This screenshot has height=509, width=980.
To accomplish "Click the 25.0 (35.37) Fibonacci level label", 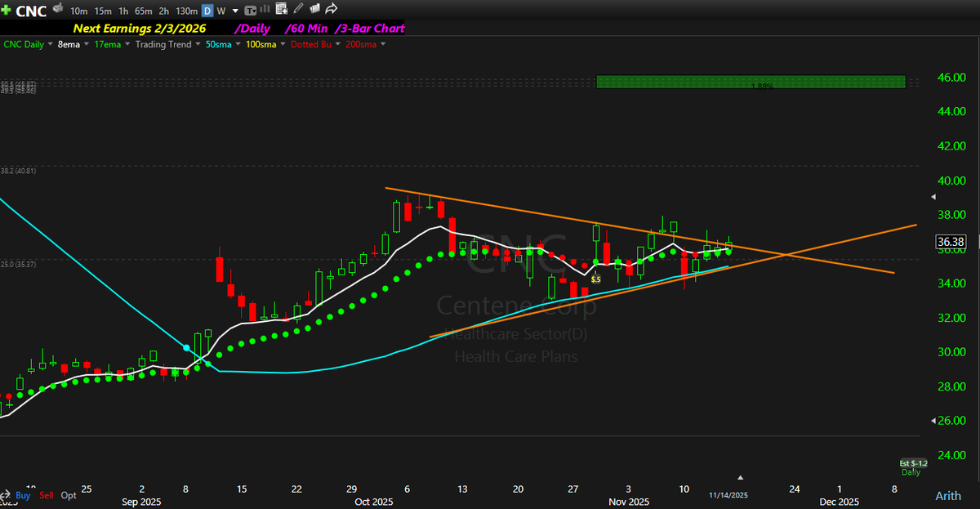I will [x=17, y=264].
